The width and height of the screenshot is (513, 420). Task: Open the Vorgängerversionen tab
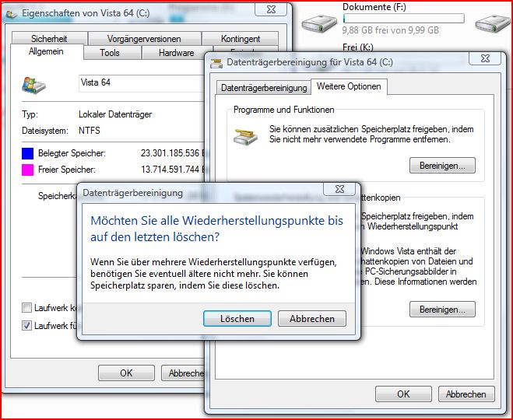[144, 39]
